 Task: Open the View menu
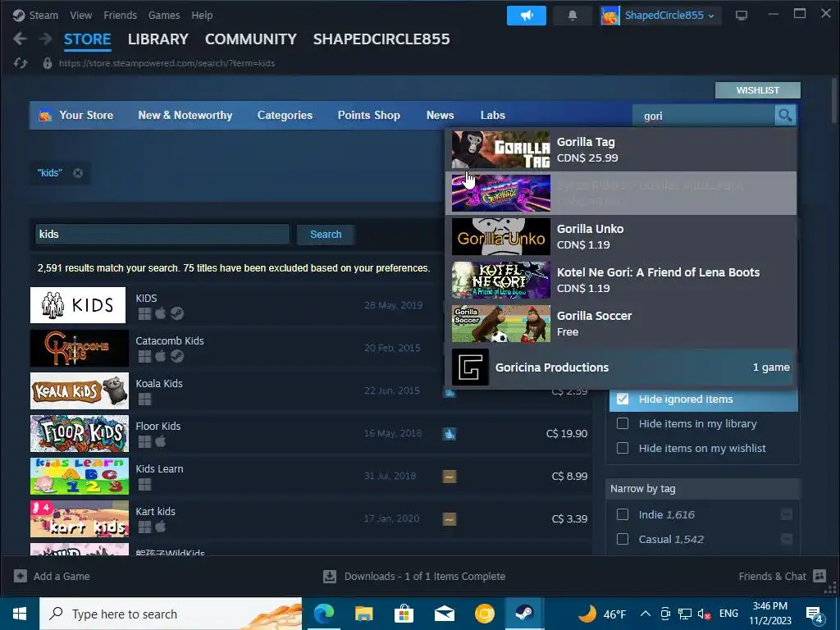[81, 16]
